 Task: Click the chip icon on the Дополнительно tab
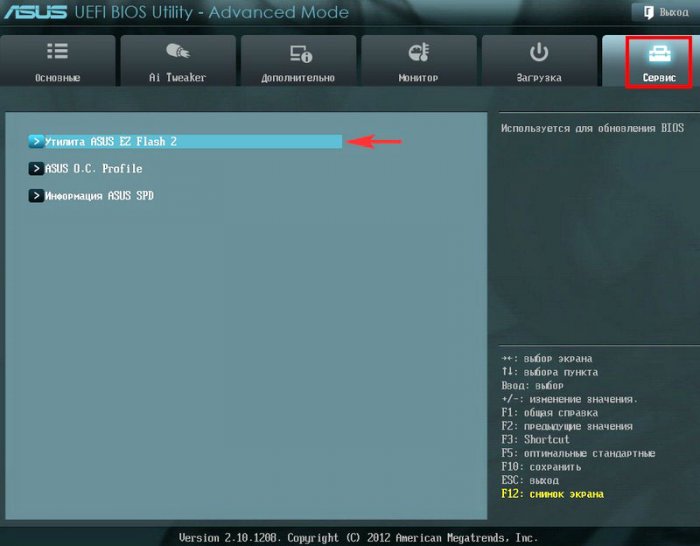[x=300, y=52]
